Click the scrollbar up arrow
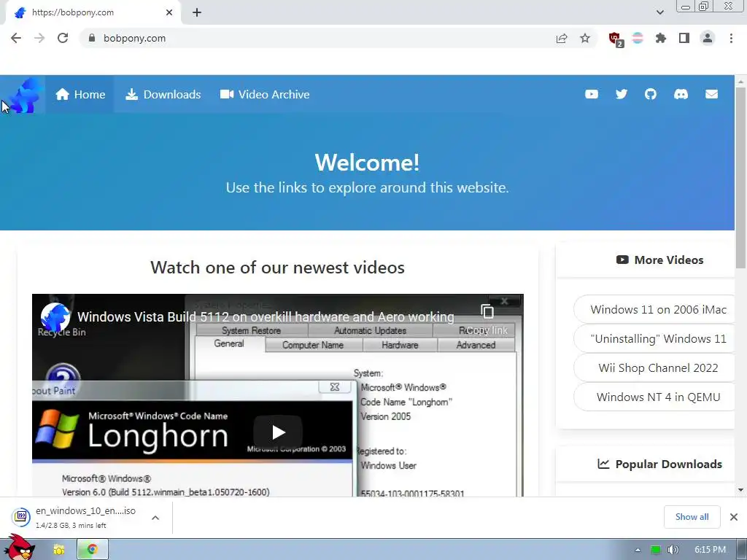This screenshot has width=747, height=560. [741, 82]
